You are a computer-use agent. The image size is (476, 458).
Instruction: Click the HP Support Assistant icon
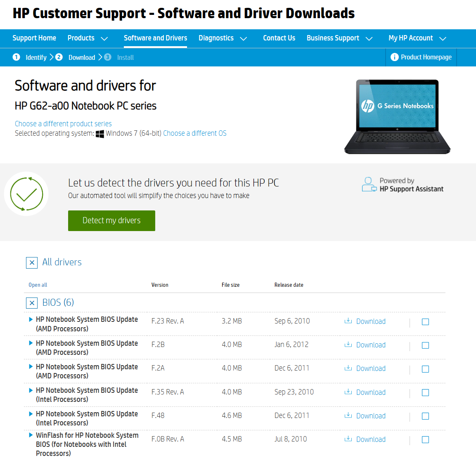tap(369, 184)
